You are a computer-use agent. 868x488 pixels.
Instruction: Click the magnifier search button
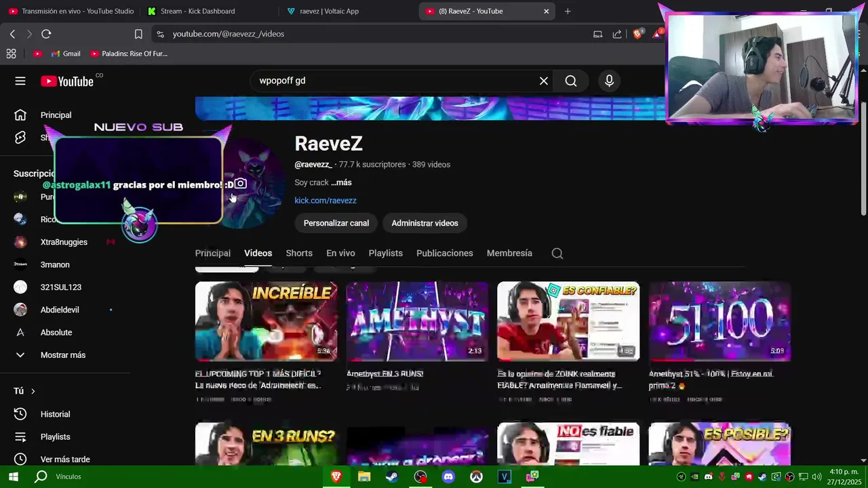(x=571, y=81)
